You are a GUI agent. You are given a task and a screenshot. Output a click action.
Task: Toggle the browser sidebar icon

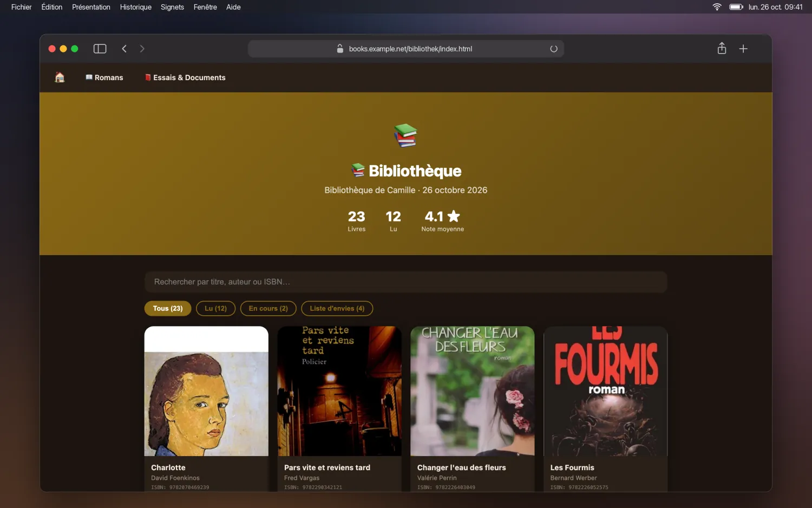100,49
